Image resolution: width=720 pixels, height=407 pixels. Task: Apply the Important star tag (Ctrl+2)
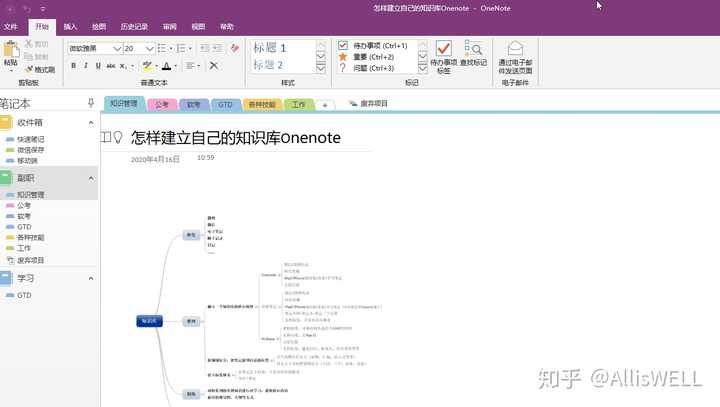pos(373,57)
